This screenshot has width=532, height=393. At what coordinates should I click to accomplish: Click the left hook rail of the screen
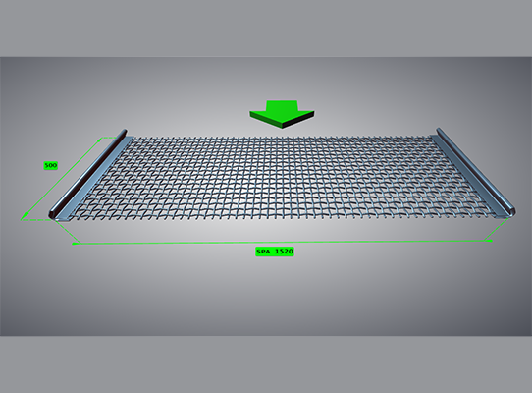tap(89, 175)
